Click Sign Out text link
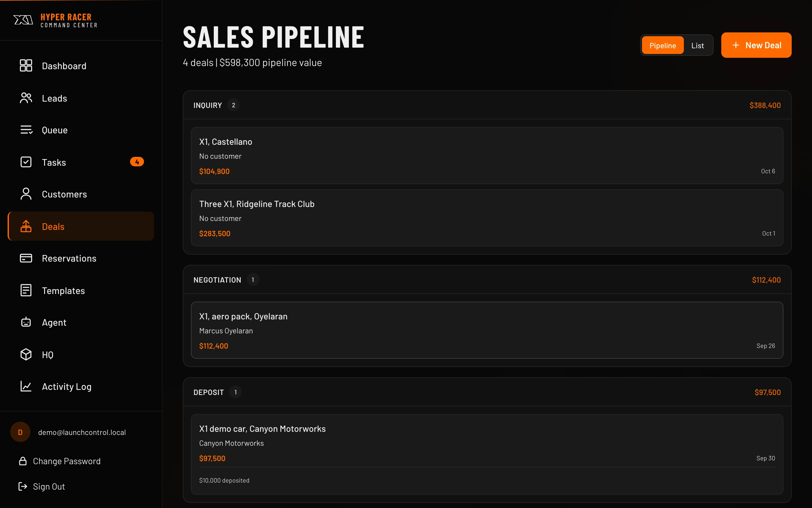Viewport: 812px width, 508px height. click(49, 486)
